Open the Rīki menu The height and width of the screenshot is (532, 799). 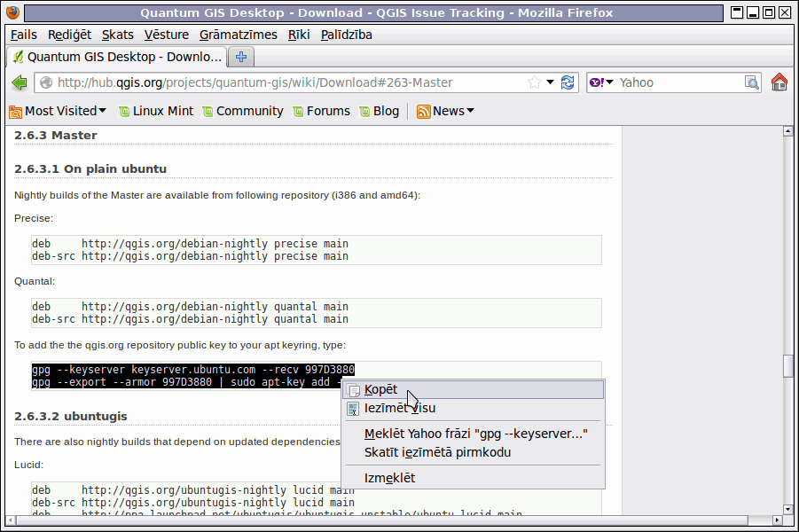click(x=299, y=35)
